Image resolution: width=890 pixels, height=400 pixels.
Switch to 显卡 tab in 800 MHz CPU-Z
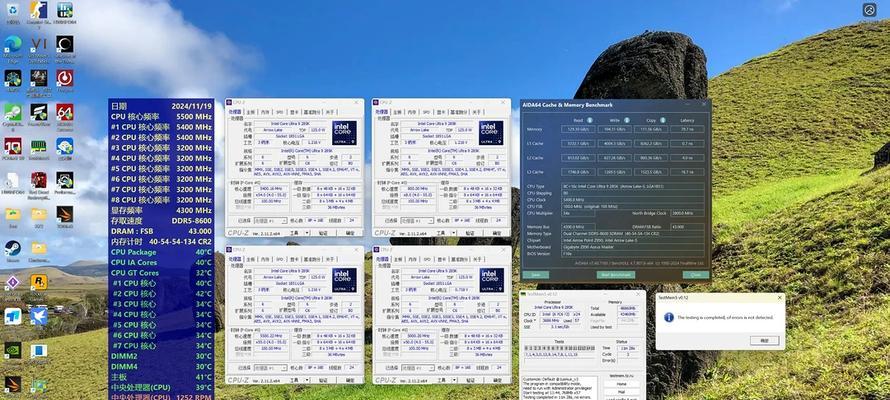point(441,112)
